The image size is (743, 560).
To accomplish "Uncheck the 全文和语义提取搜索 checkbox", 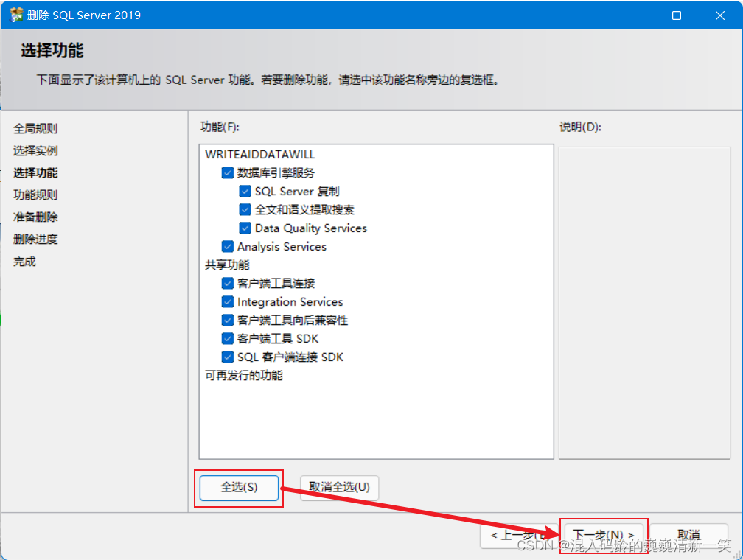I will pos(245,210).
